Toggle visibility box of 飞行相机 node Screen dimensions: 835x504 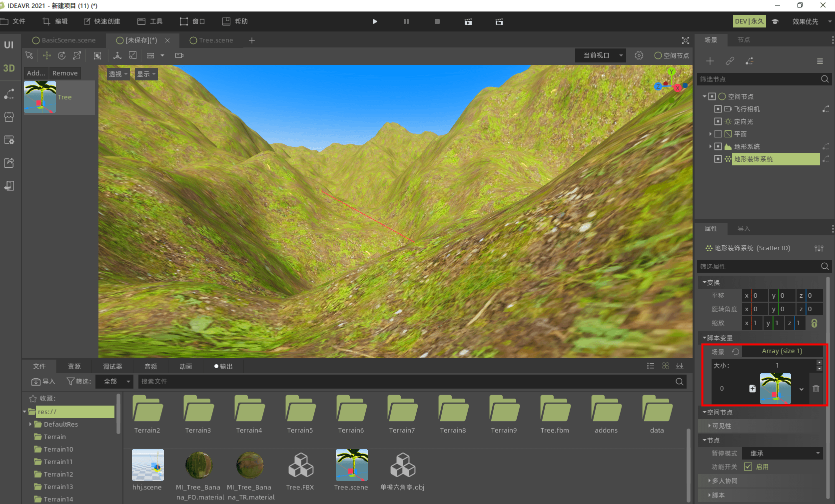click(718, 109)
